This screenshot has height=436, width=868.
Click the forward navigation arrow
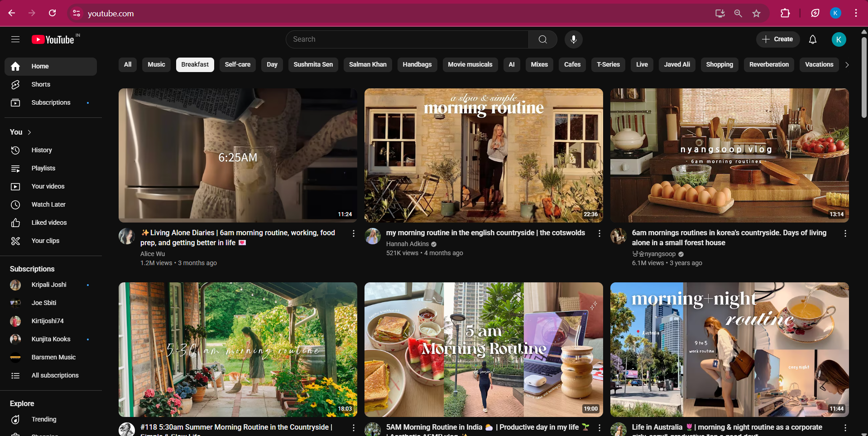(x=32, y=13)
